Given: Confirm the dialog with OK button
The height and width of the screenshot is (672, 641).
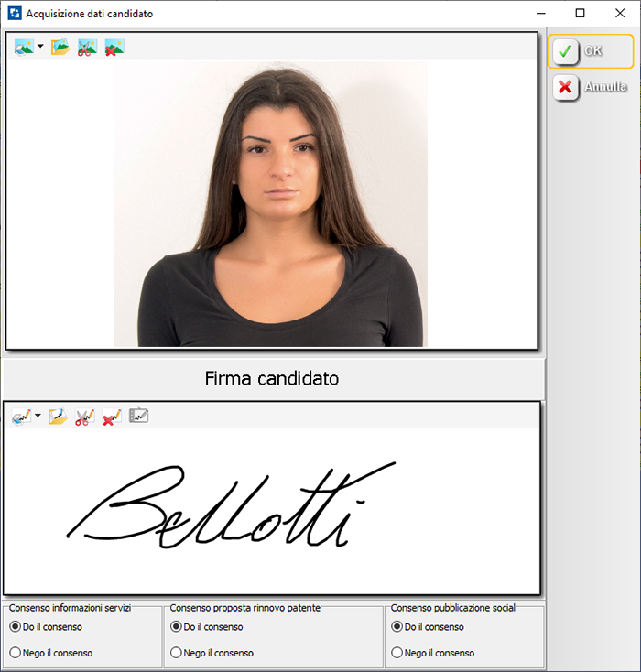Looking at the screenshot, I should [x=591, y=51].
